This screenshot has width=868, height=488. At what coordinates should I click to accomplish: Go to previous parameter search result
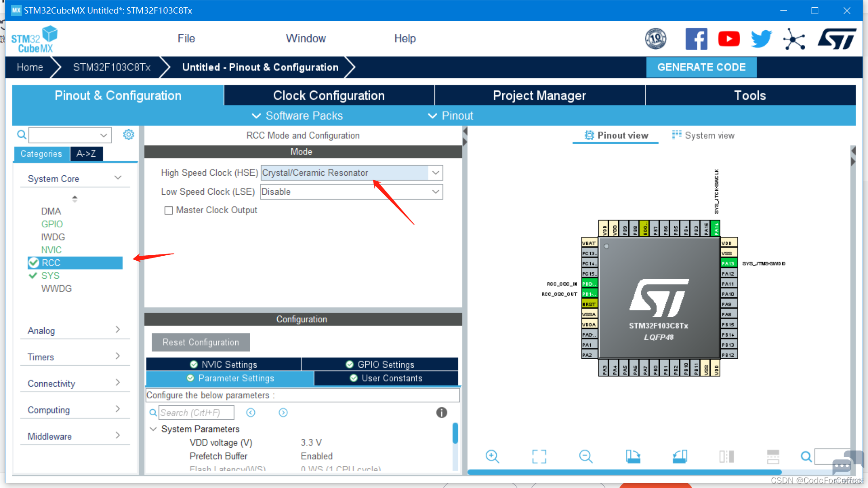coord(251,413)
